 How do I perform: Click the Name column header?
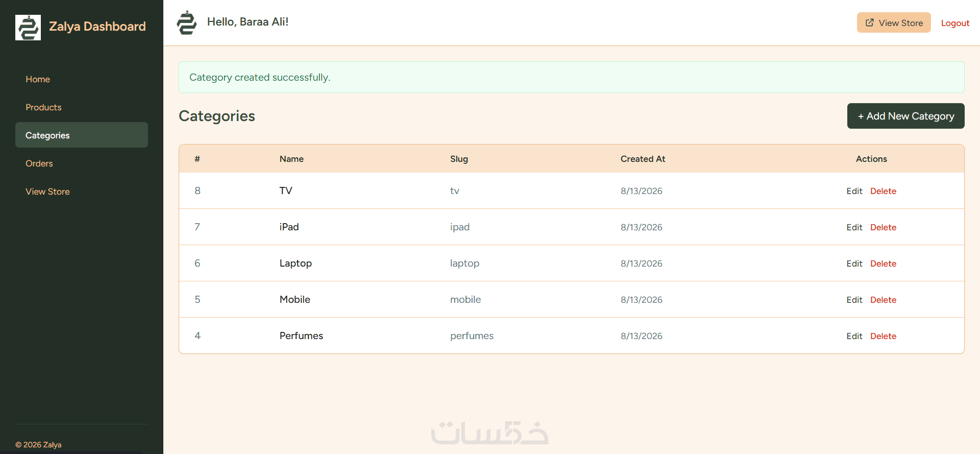coord(291,159)
